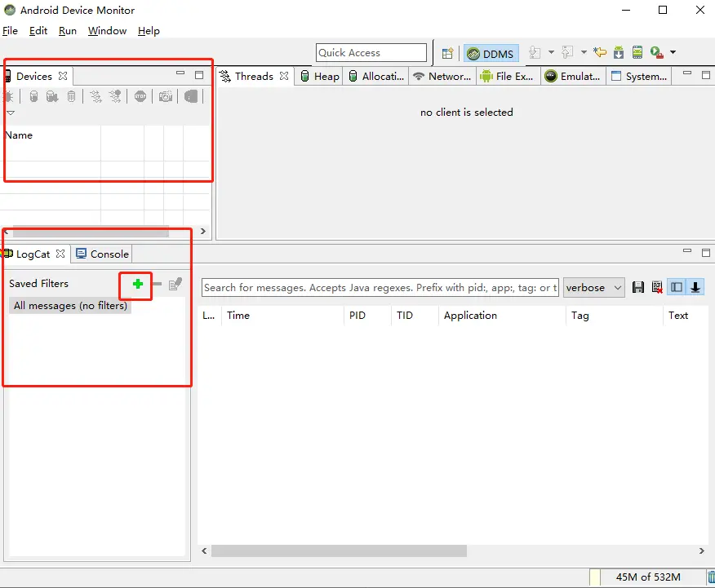
Task: Open the Window menu
Action: point(107,30)
